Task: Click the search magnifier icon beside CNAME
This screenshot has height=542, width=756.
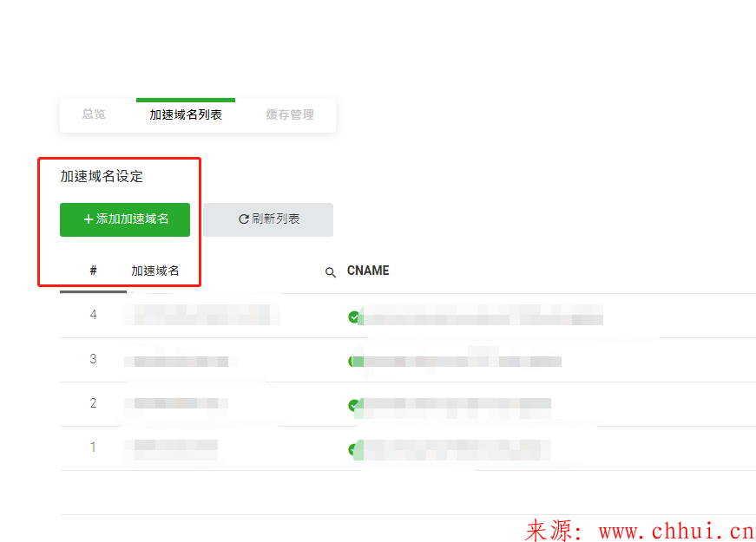Action: pyautogui.click(x=331, y=272)
